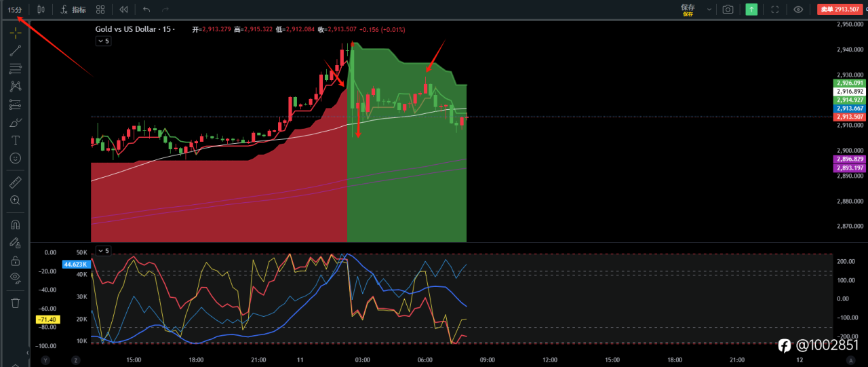
Task: Toggle the top-bar eye visibility icon
Action: pyautogui.click(x=799, y=9)
